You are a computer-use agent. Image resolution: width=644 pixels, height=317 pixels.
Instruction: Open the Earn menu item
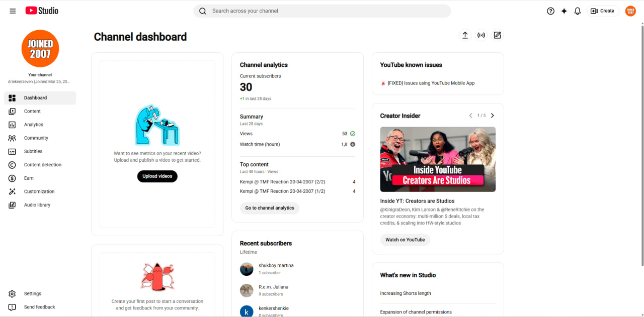pyautogui.click(x=40, y=178)
